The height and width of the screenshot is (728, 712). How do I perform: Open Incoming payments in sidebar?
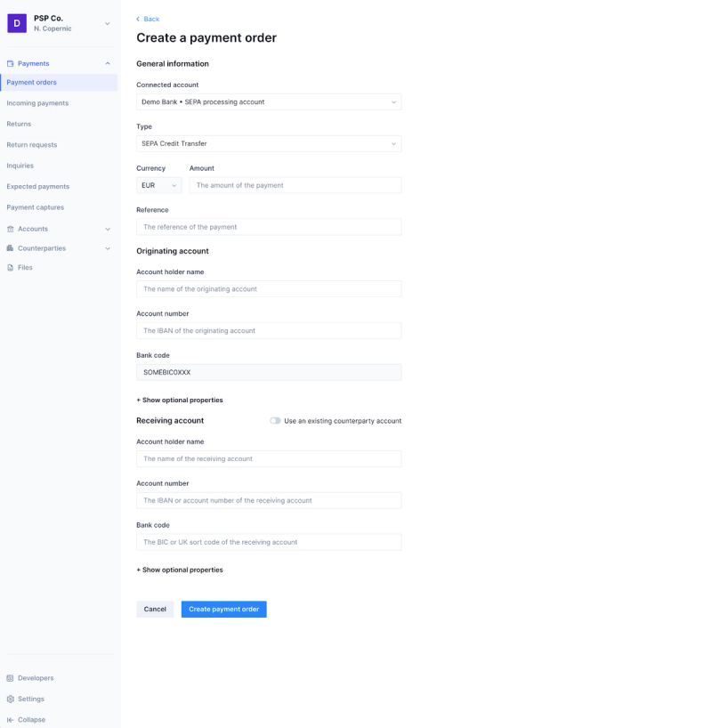click(x=37, y=103)
